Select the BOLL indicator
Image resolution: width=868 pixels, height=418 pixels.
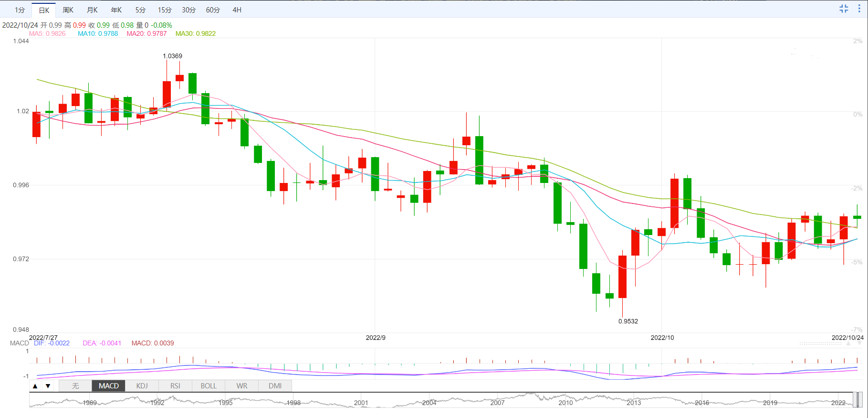pyautogui.click(x=209, y=386)
